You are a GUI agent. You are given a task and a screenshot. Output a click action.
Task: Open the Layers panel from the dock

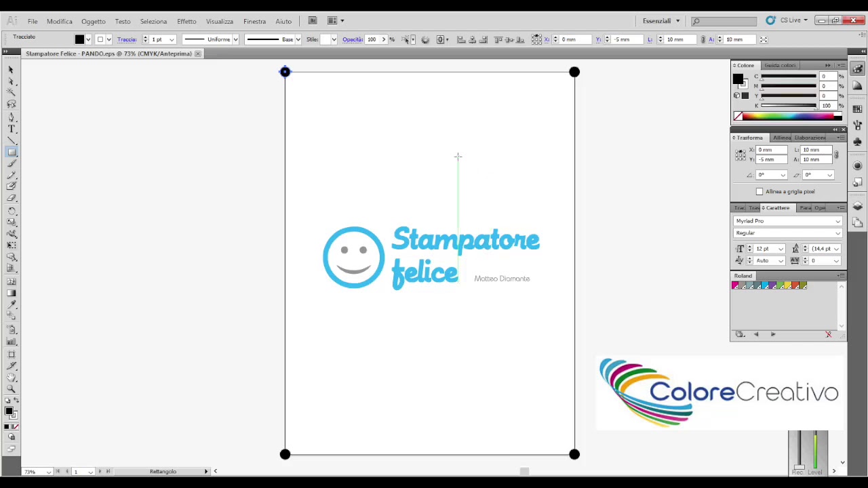coord(858,206)
